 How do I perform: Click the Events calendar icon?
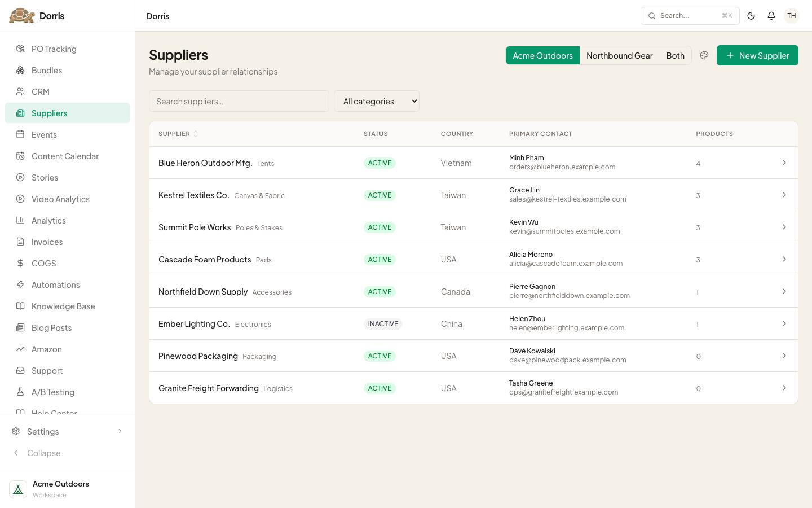(x=20, y=135)
